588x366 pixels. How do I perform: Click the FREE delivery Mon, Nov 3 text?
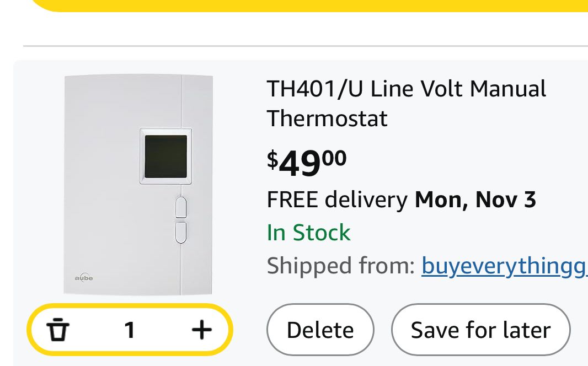click(401, 200)
